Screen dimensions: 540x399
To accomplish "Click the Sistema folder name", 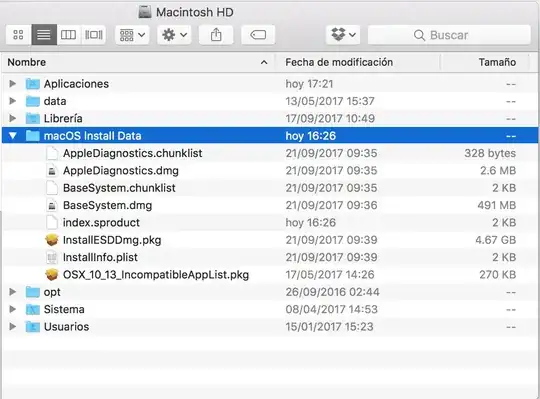I will point(64,309).
